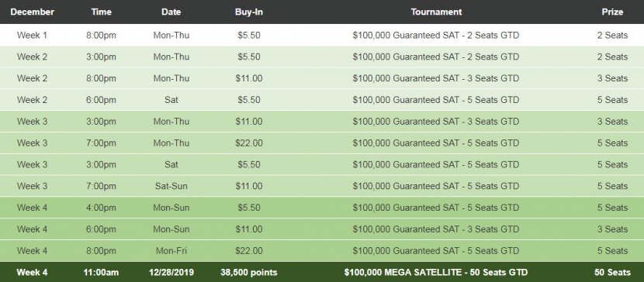644x282 pixels.
Task: Click the Sat-Sun date cell
Action: pyautogui.click(x=171, y=186)
